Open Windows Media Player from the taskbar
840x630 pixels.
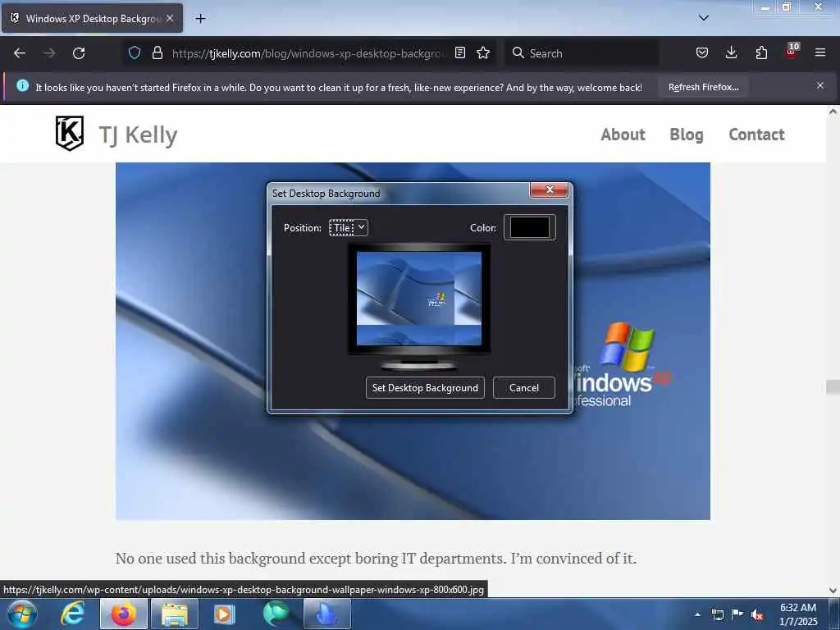[225, 614]
